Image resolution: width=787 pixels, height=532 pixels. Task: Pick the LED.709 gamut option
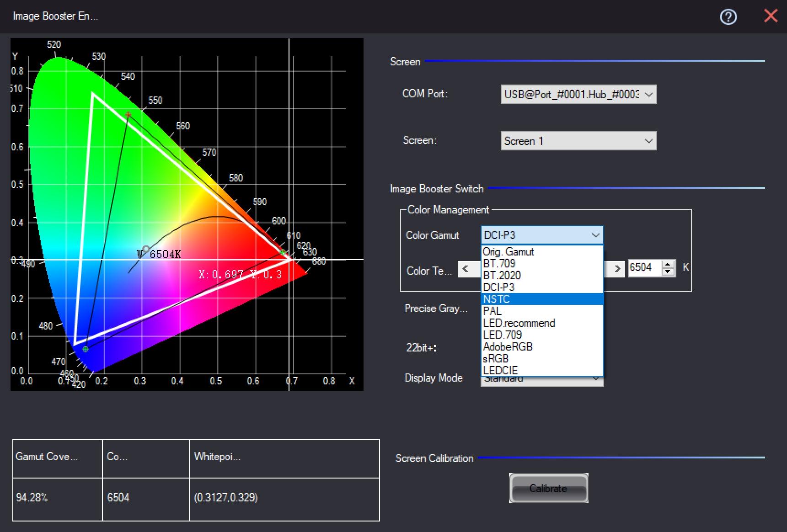tap(503, 335)
